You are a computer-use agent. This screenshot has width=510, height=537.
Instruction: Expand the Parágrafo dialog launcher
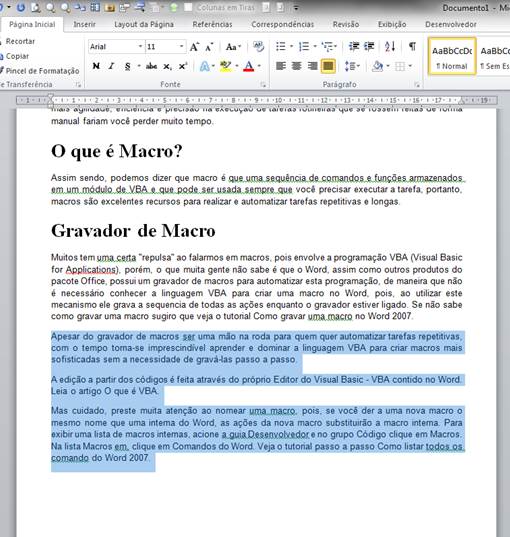pyautogui.click(x=417, y=85)
